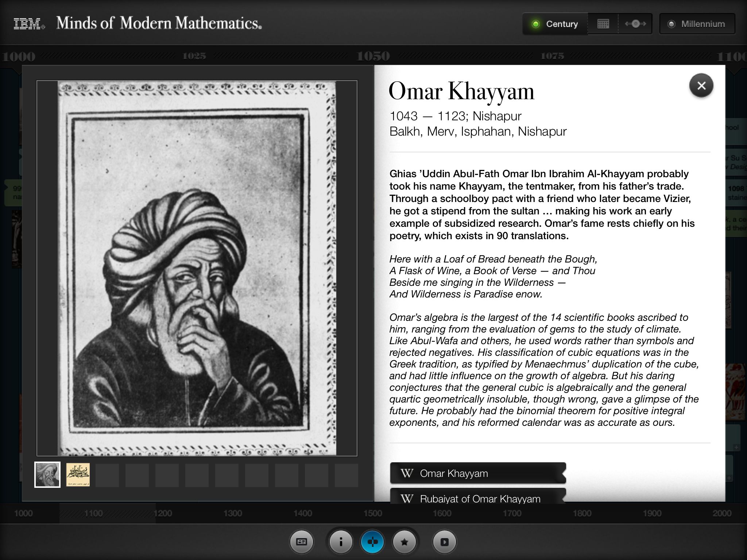Select the second calligraphy thumbnail
The width and height of the screenshot is (747, 560).
click(78, 475)
